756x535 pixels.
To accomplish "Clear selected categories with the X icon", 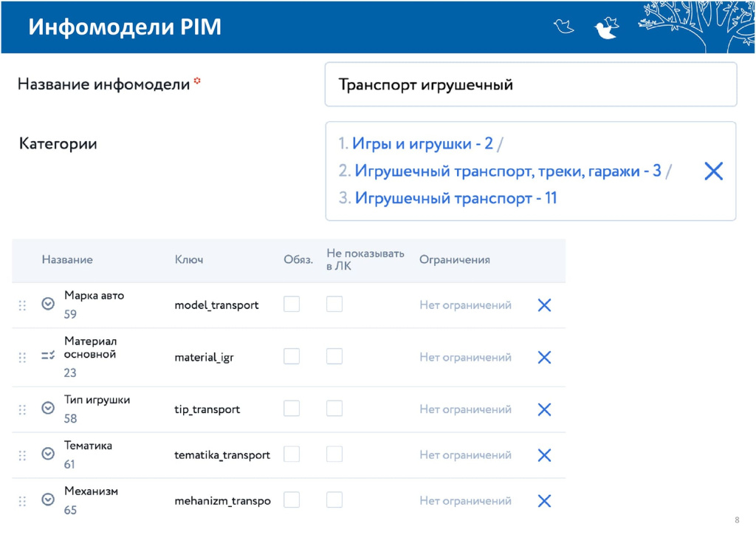I will tap(713, 171).
